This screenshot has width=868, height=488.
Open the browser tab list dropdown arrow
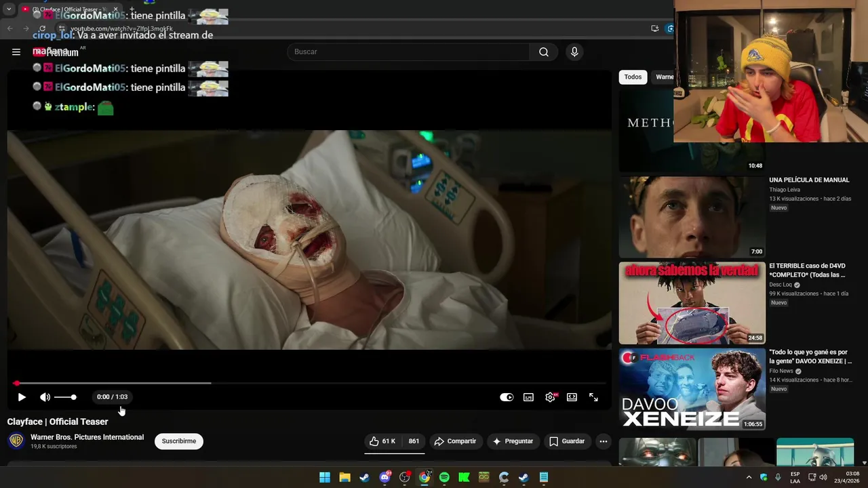point(9,9)
